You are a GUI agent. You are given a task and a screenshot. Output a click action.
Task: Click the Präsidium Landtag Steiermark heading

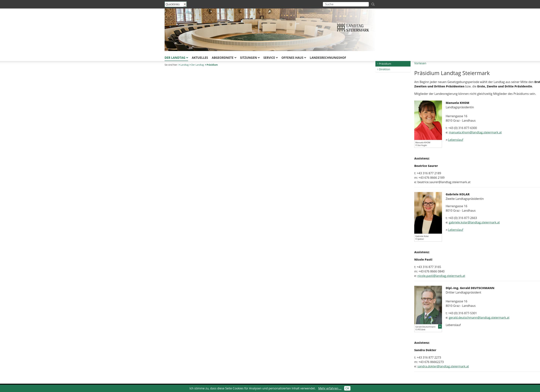452,73
